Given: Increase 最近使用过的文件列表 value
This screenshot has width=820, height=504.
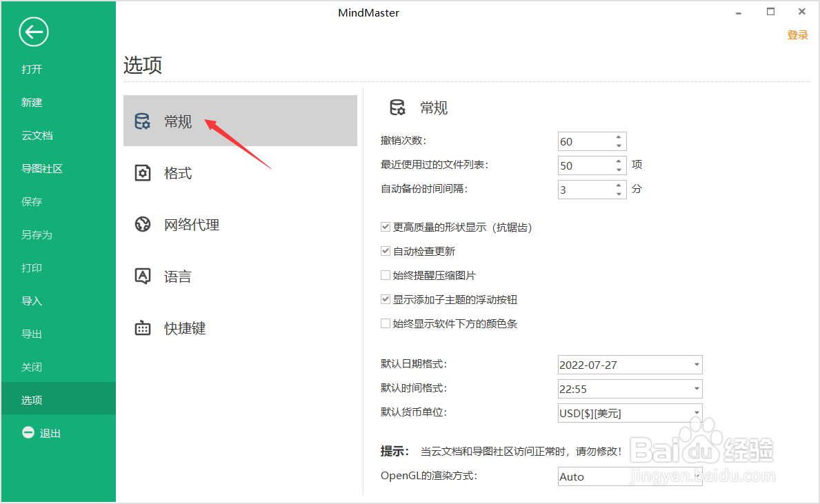Looking at the screenshot, I should coord(619,161).
